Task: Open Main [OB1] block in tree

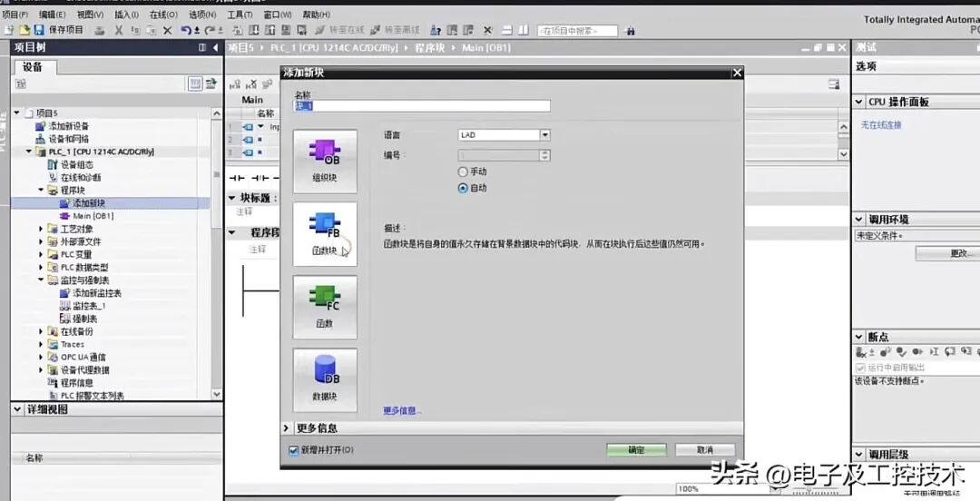Action: 93,216
